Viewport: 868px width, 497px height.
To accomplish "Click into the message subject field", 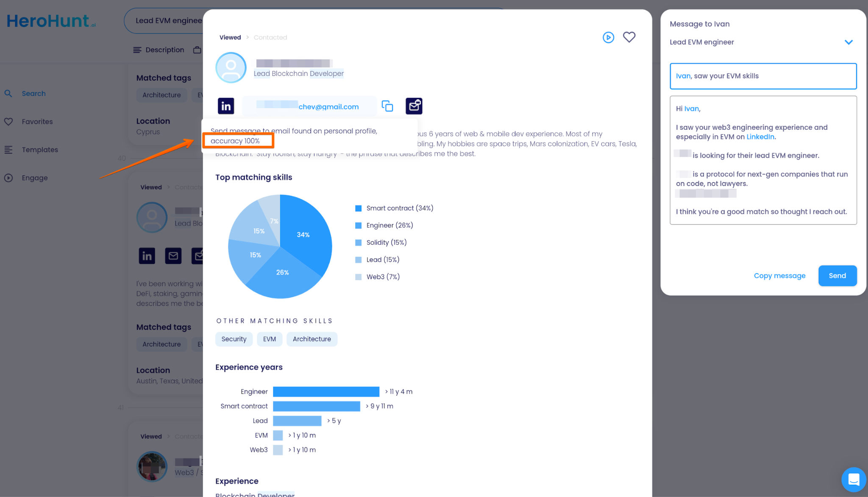I will tap(763, 76).
